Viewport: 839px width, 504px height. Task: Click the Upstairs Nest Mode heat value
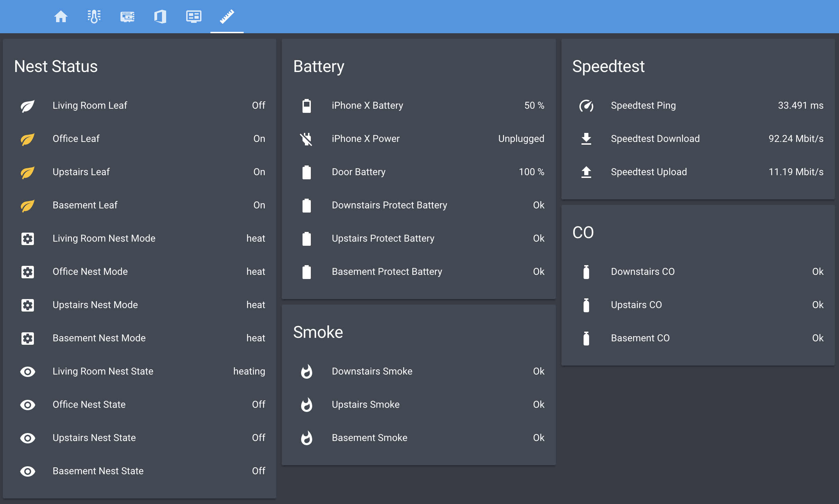(255, 305)
